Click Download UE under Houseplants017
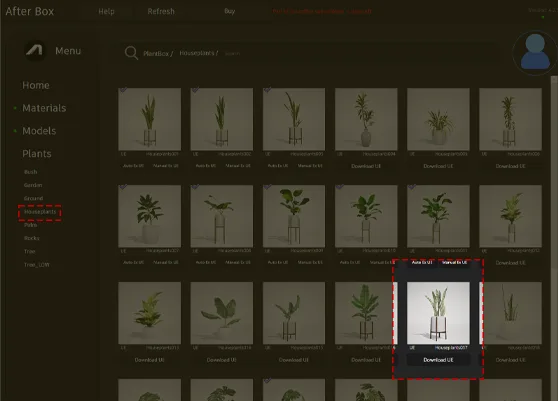This screenshot has width=558, height=401. click(438, 360)
